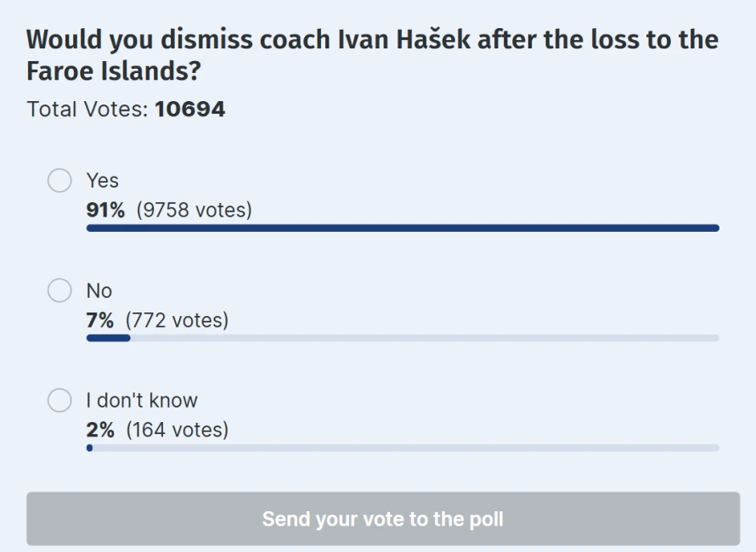Pick the I don't know radio option
The width and height of the screenshot is (756, 552).
coord(59,400)
